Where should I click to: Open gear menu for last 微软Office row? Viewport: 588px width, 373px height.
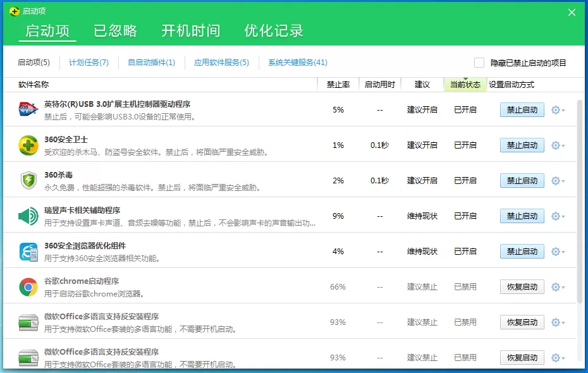pos(558,358)
